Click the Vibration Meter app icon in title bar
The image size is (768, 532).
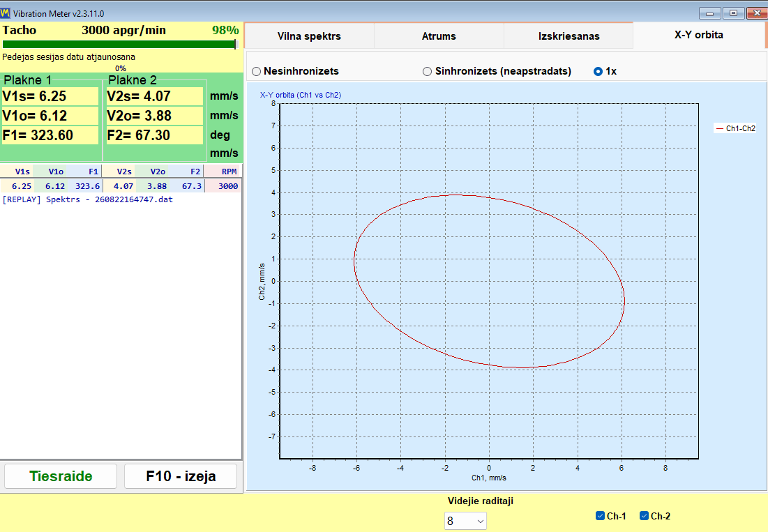tap(6, 13)
